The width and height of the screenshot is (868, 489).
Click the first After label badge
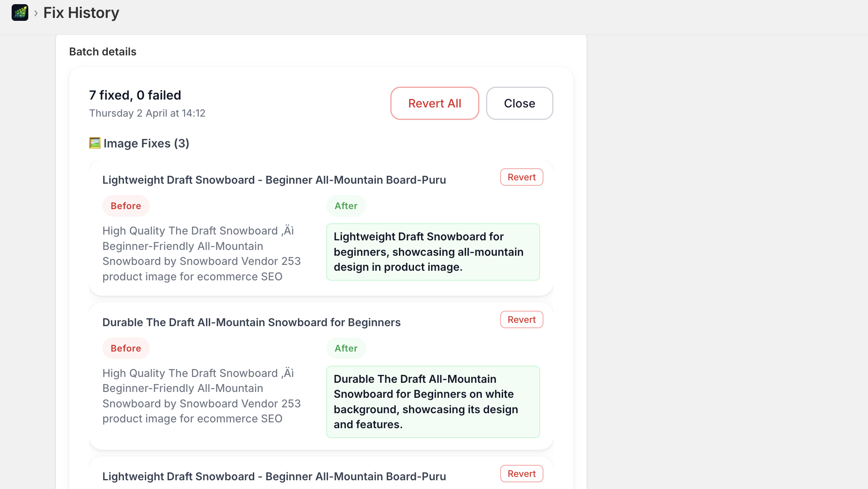[x=346, y=206]
